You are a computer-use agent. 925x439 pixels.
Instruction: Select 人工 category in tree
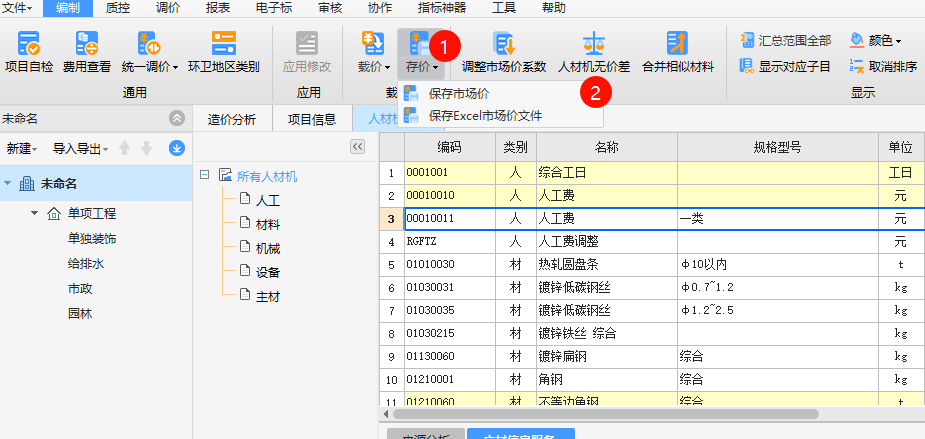point(268,201)
